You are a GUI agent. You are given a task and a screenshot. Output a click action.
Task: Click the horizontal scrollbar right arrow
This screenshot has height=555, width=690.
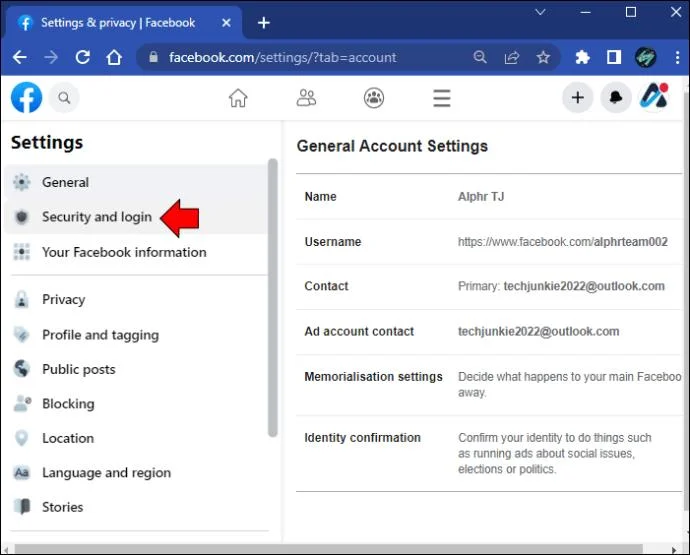[673, 550]
